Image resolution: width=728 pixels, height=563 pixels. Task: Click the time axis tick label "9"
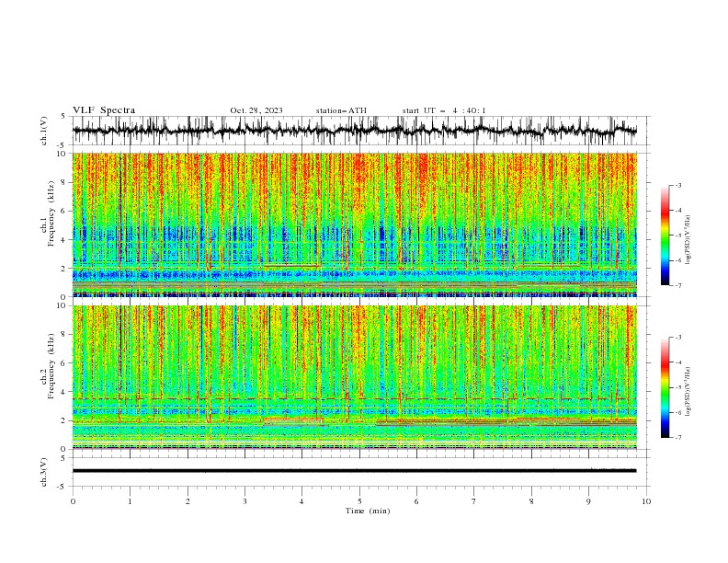click(588, 501)
